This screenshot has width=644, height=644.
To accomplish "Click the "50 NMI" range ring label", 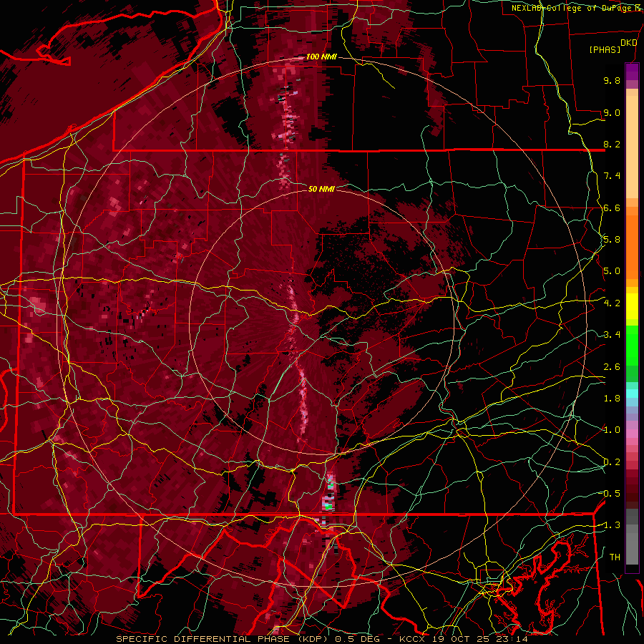I will [321, 189].
